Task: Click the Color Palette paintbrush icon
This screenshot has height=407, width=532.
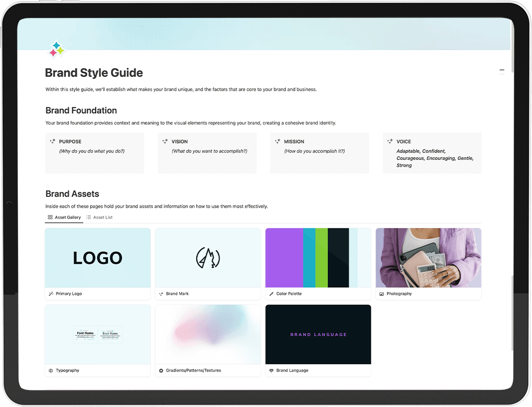Action: pyautogui.click(x=271, y=294)
